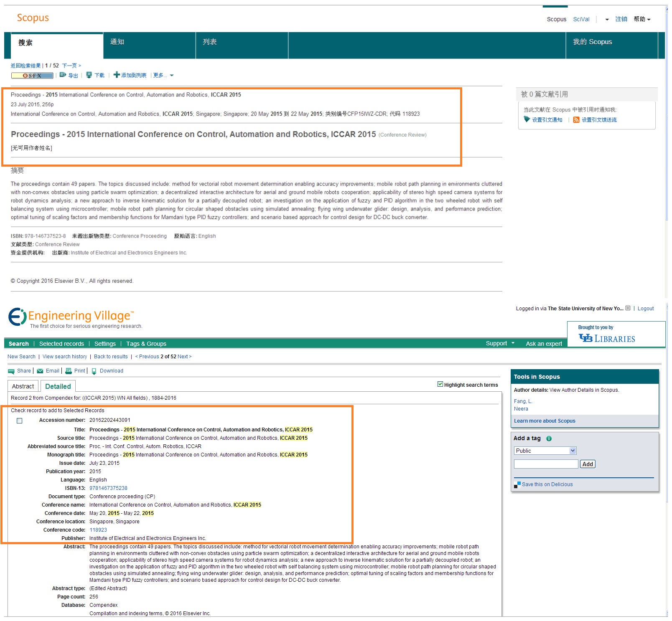
Task: Switch to the Abstract tab
Action: point(23,386)
